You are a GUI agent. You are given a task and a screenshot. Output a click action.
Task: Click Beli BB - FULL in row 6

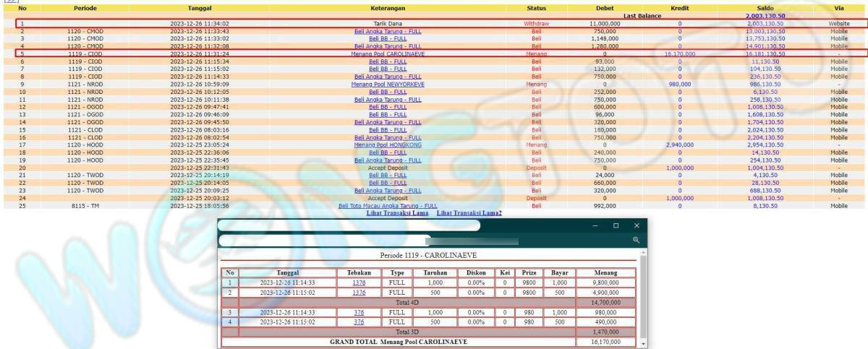(x=388, y=61)
